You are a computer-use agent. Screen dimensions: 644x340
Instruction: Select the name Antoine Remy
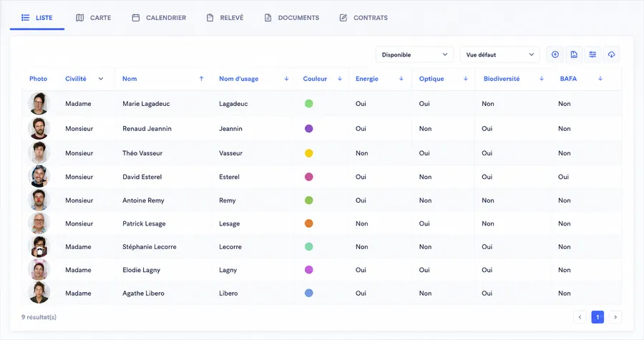[143, 200]
